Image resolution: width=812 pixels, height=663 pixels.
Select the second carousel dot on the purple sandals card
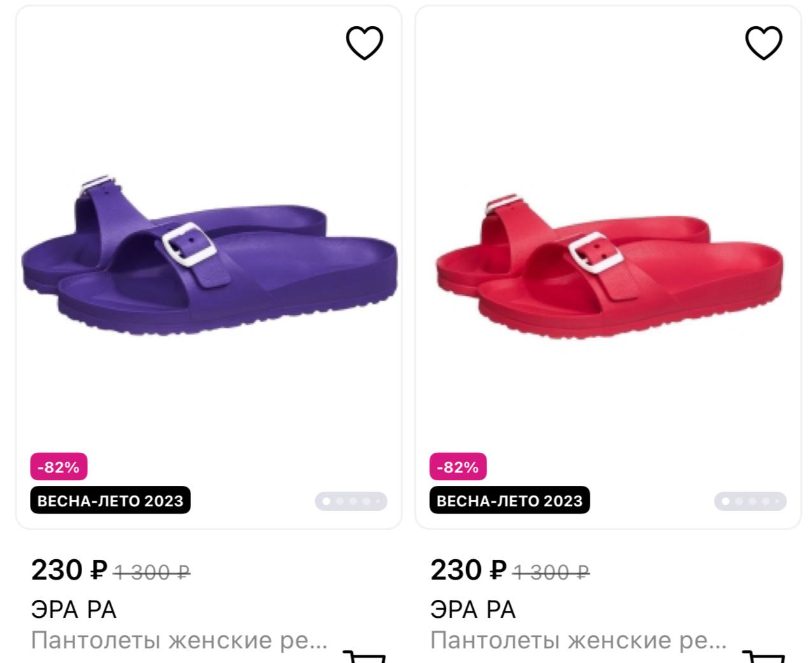pyautogui.click(x=340, y=502)
